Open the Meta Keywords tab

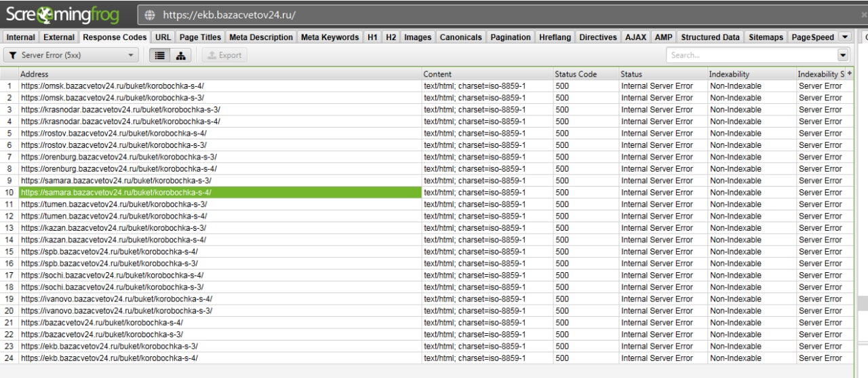pyautogui.click(x=330, y=37)
